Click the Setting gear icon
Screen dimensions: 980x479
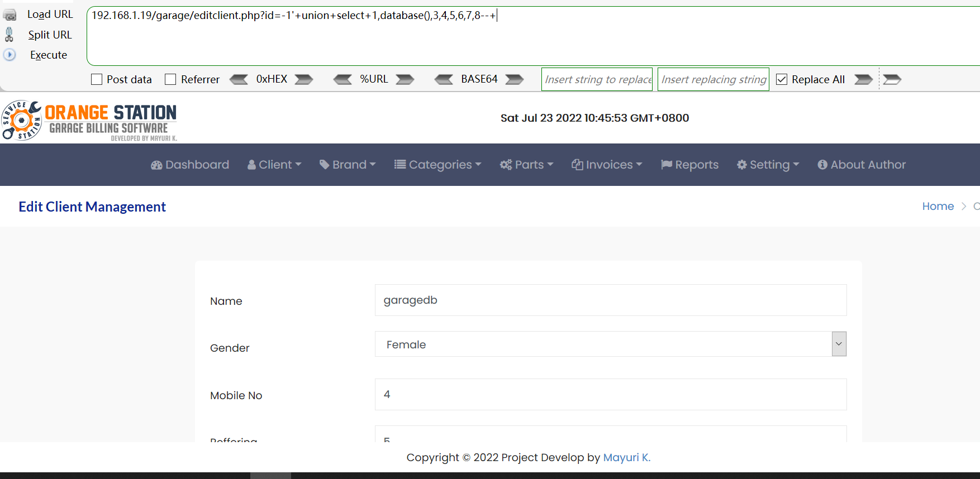point(742,165)
